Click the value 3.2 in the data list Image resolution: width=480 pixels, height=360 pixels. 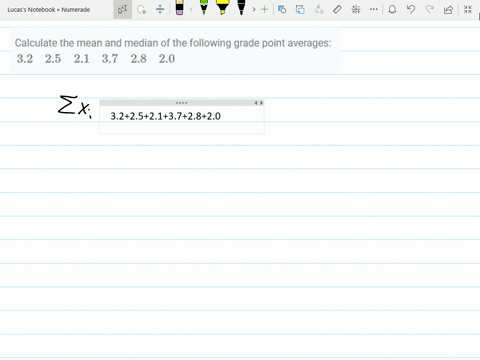(25, 59)
